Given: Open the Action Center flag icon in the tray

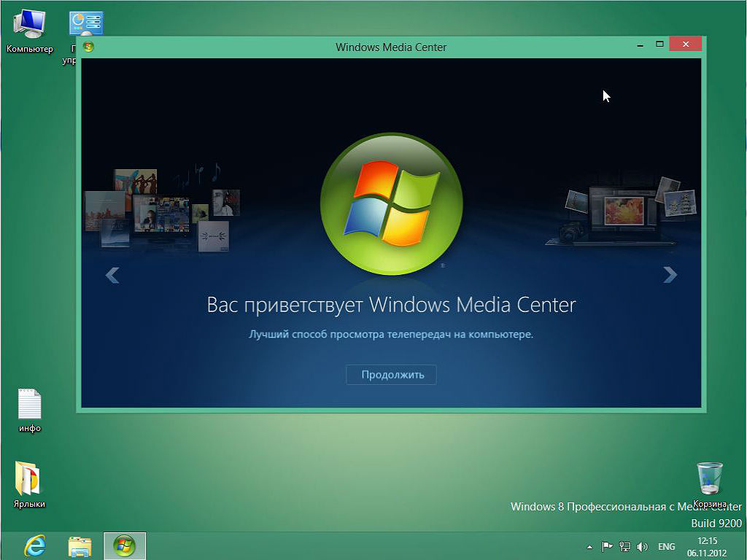Looking at the screenshot, I should pos(607,547).
